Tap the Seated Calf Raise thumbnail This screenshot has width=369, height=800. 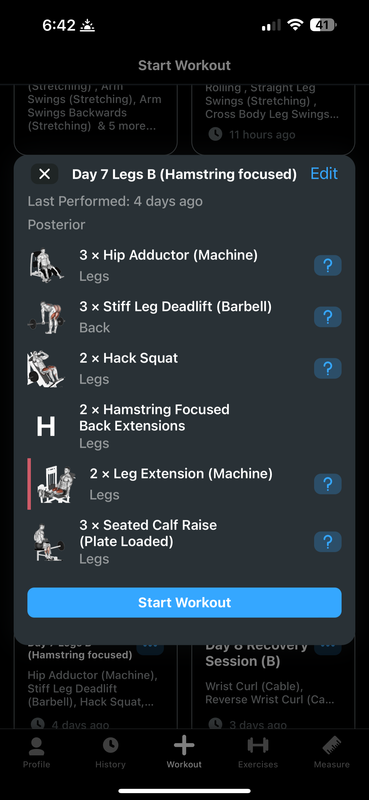point(46,542)
